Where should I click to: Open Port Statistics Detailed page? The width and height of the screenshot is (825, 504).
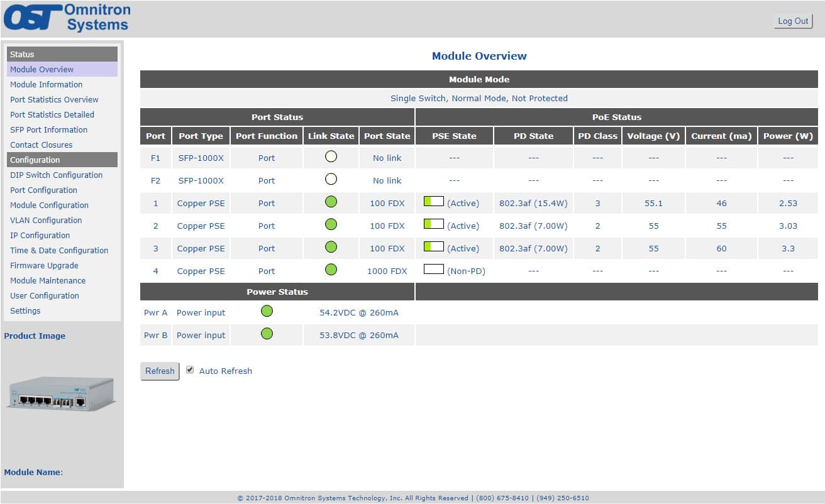click(52, 114)
